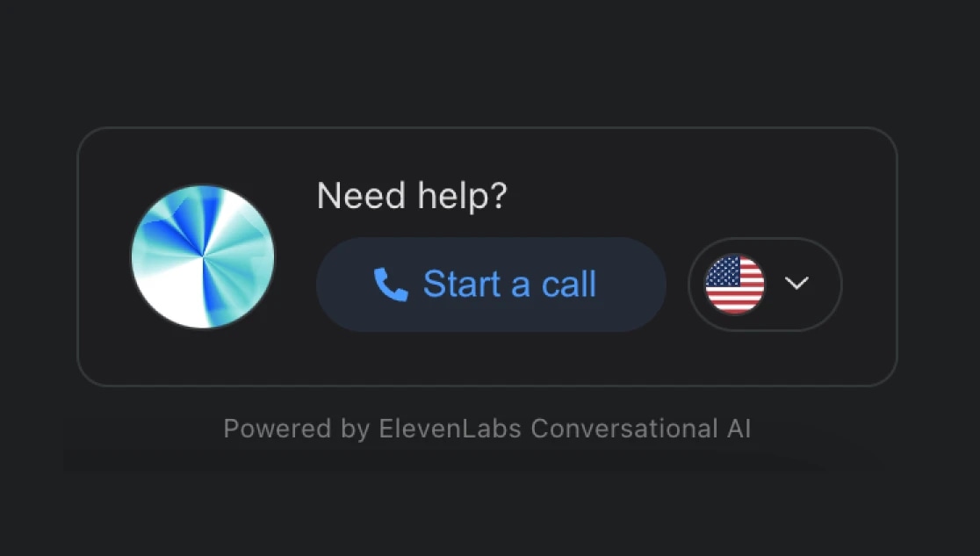Click the ElevenLabs agent orb image
The image size is (980, 556).
203,256
